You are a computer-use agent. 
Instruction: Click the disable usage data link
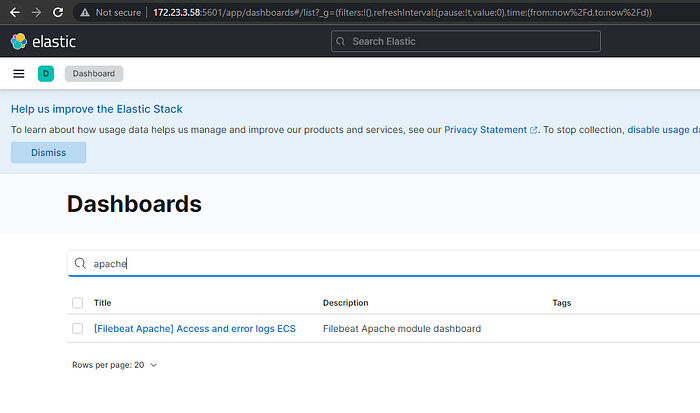click(x=663, y=130)
